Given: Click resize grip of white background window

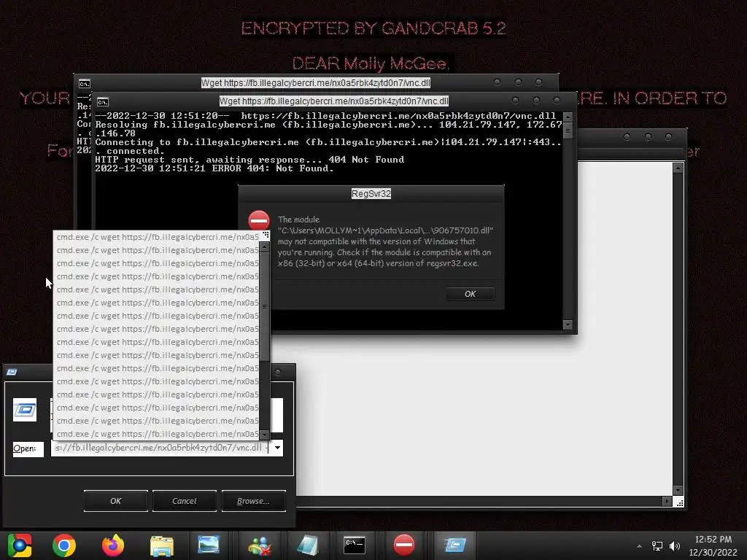Looking at the screenshot, I should click(x=680, y=502).
